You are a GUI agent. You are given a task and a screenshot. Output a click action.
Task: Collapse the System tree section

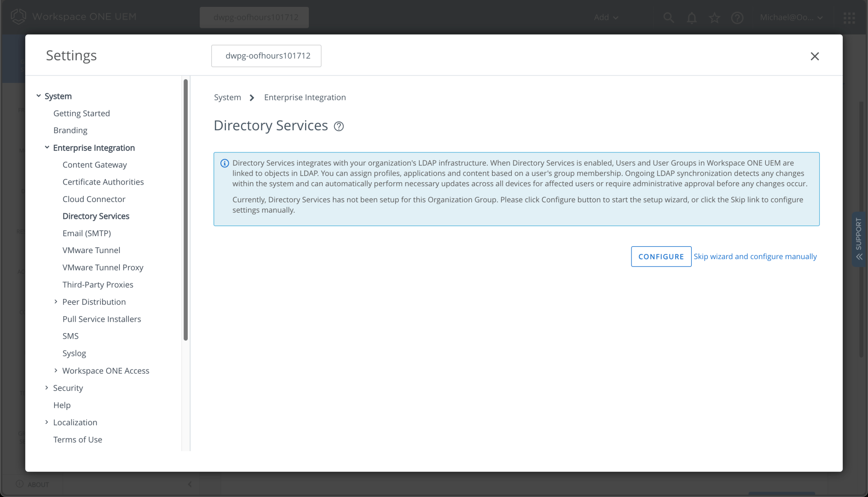click(39, 96)
